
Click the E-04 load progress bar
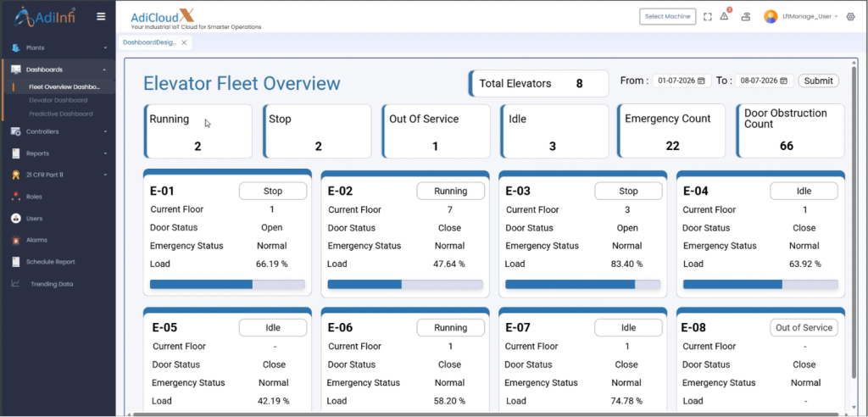(760, 284)
